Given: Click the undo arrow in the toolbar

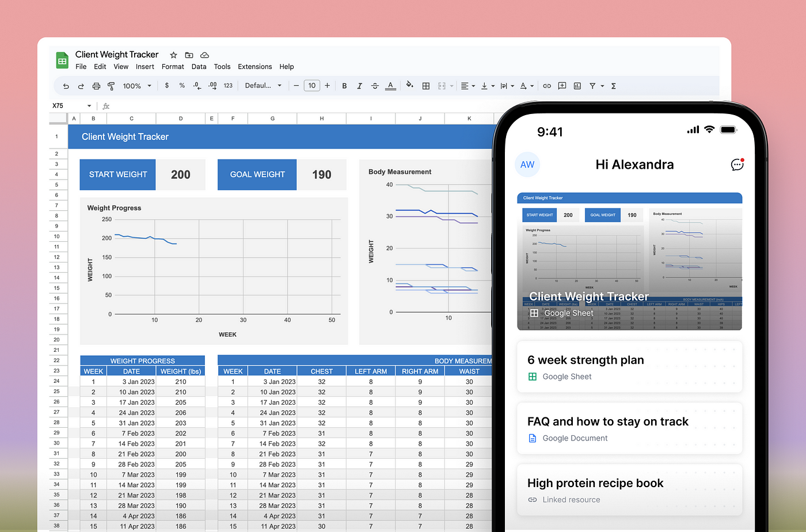Looking at the screenshot, I should pos(66,86).
